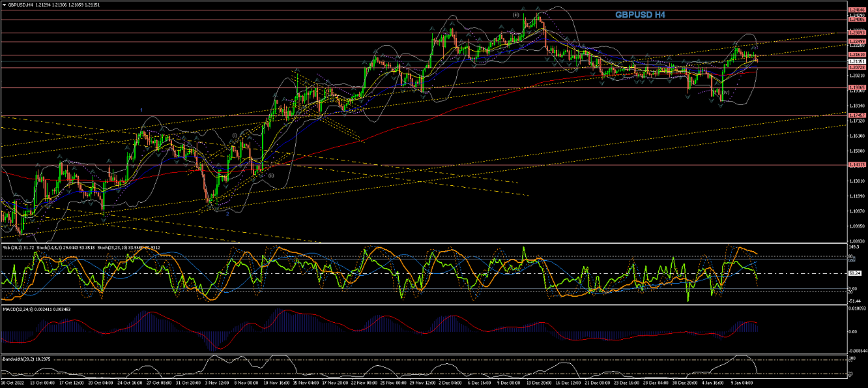
Task: Click the MACD(12,24,9) indicator label
Action: [x=20, y=308]
